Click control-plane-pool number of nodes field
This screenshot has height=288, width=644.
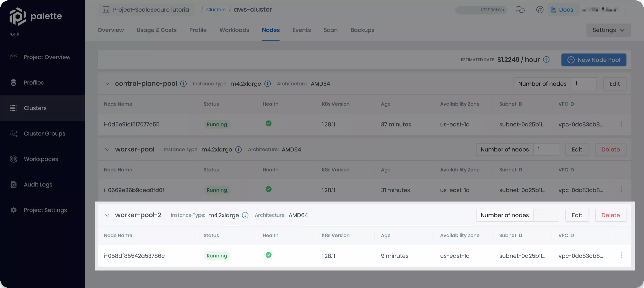(584, 84)
